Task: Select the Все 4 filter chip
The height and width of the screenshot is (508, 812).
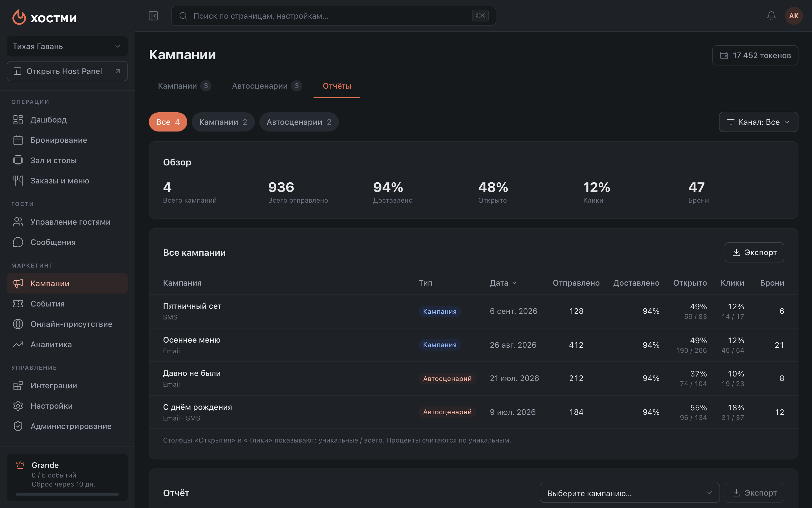Action: click(x=168, y=122)
